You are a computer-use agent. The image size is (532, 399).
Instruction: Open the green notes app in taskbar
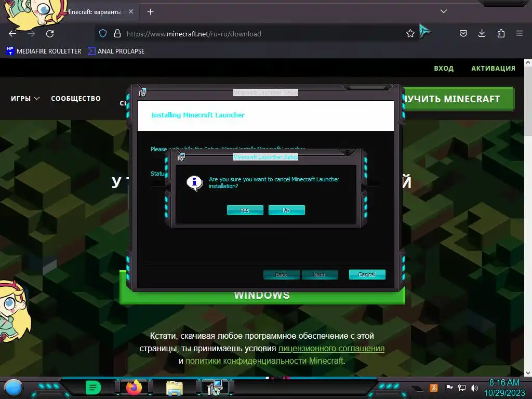click(94, 388)
